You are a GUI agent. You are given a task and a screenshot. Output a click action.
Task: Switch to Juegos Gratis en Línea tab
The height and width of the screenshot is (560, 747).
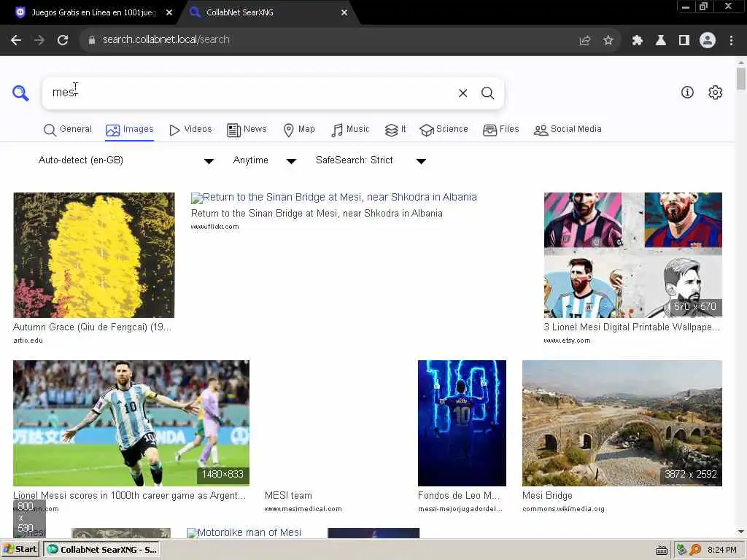[93, 13]
